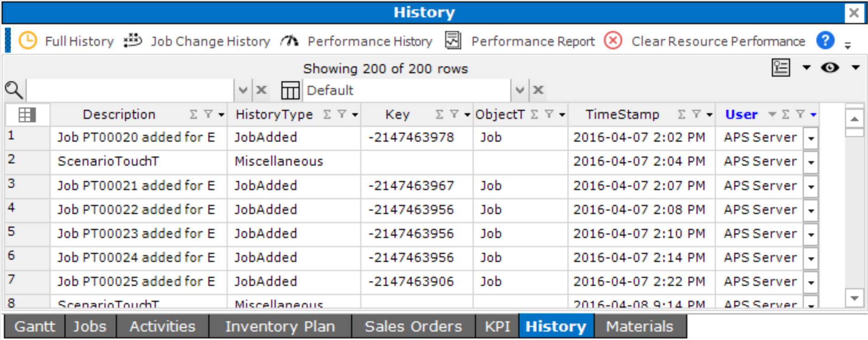Click into the search input field
The width and height of the screenshot is (868, 340).
[x=130, y=90]
